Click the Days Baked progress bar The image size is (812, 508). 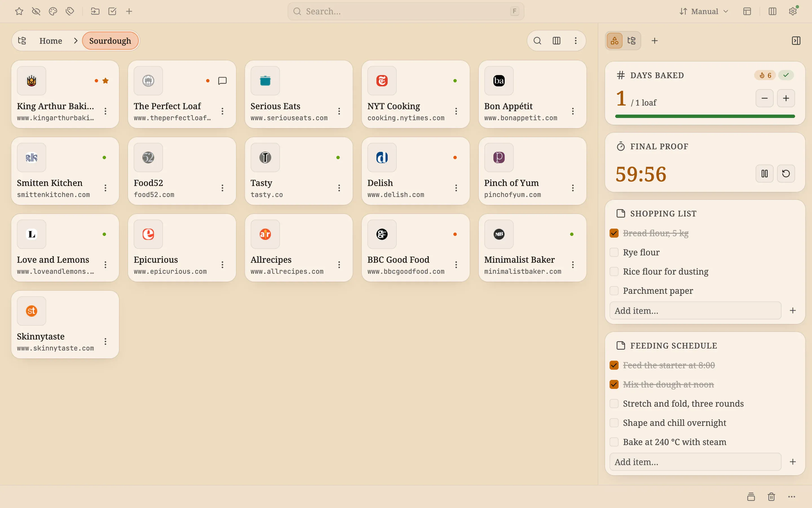click(x=705, y=116)
